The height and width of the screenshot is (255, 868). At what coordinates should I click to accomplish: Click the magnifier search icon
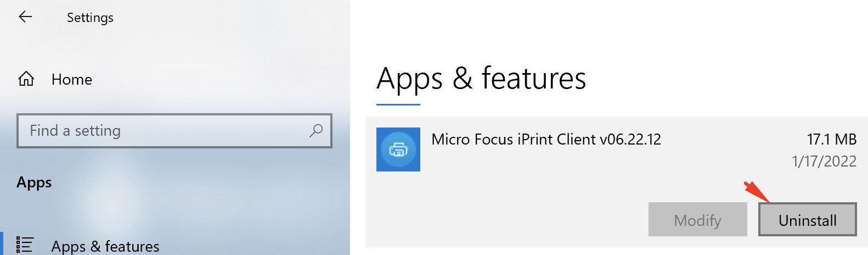[x=316, y=131]
